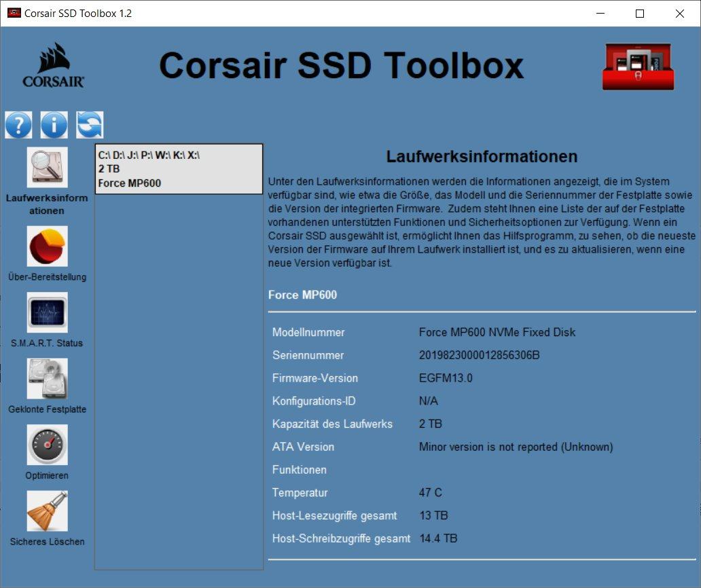
Task: Click the red toolbox image
Action: pos(638,67)
